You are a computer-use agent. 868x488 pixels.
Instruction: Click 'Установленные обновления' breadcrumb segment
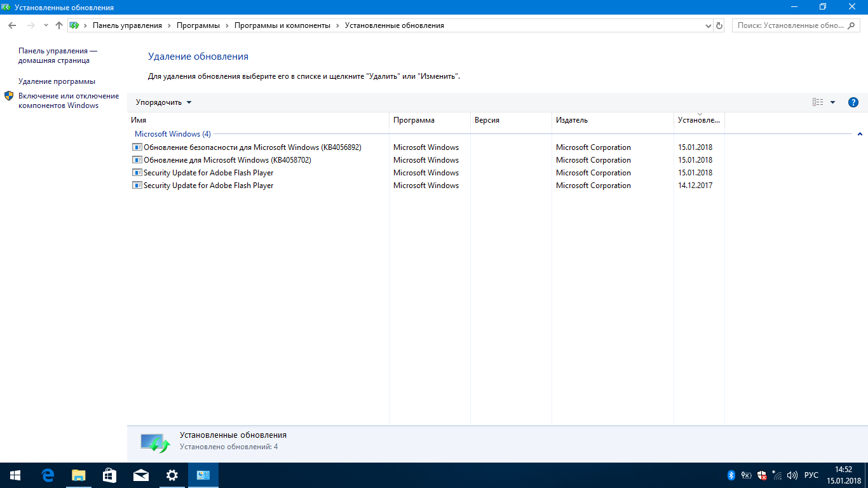pyautogui.click(x=395, y=25)
